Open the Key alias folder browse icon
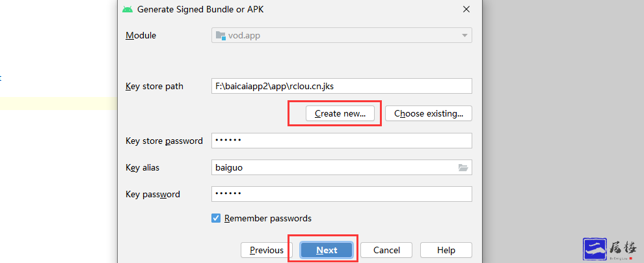Viewport: 644px width, 263px height. click(x=463, y=167)
